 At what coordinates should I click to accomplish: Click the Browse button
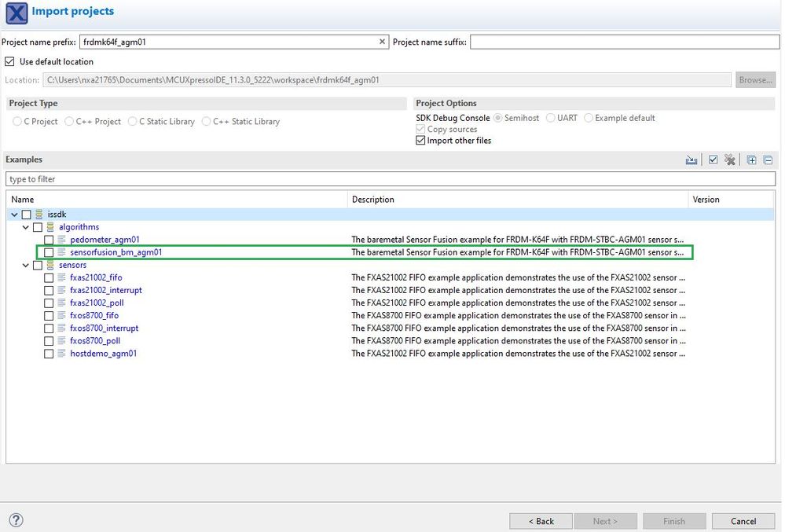[755, 80]
